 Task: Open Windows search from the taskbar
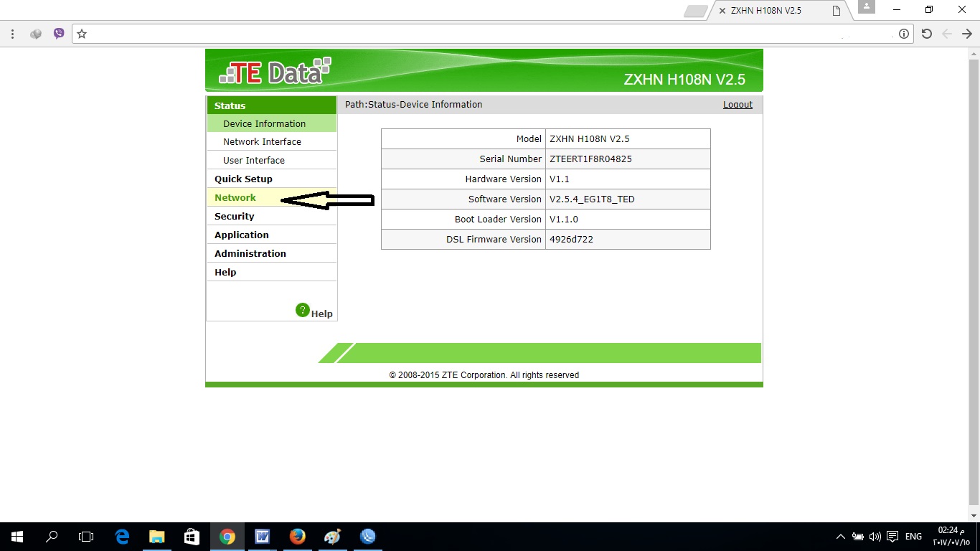[52, 536]
